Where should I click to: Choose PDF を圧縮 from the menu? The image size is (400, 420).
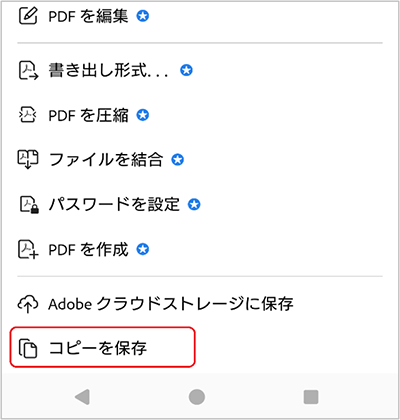pyautogui.click(x=200, y=115)
